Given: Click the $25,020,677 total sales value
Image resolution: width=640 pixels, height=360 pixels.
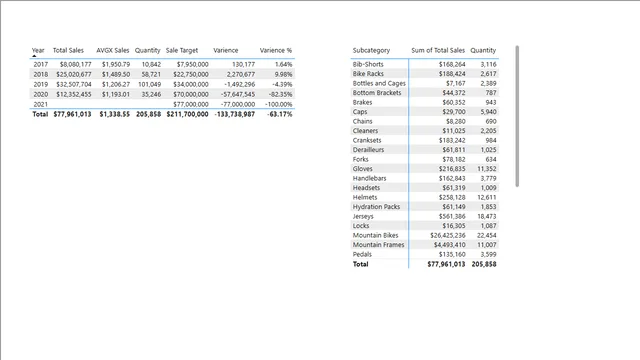Looking at the screenshot, I should point(74,74).
